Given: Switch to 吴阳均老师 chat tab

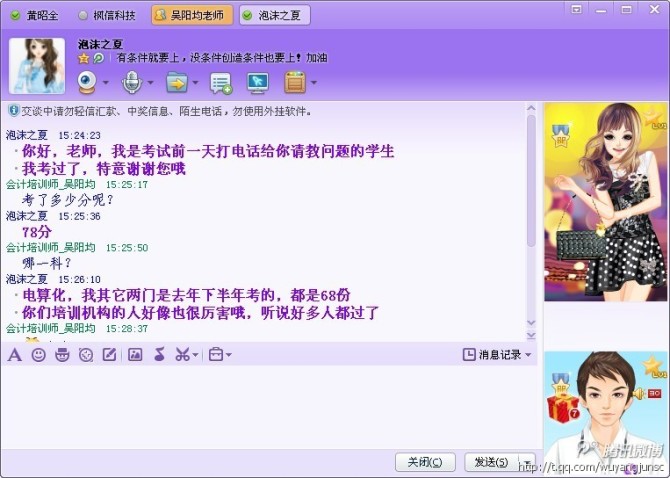Looking at the screenshot, I should 192,15.
